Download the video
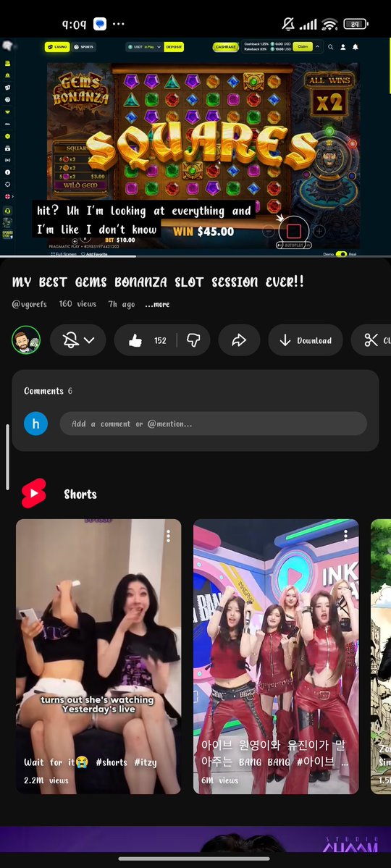 [305, 340]
